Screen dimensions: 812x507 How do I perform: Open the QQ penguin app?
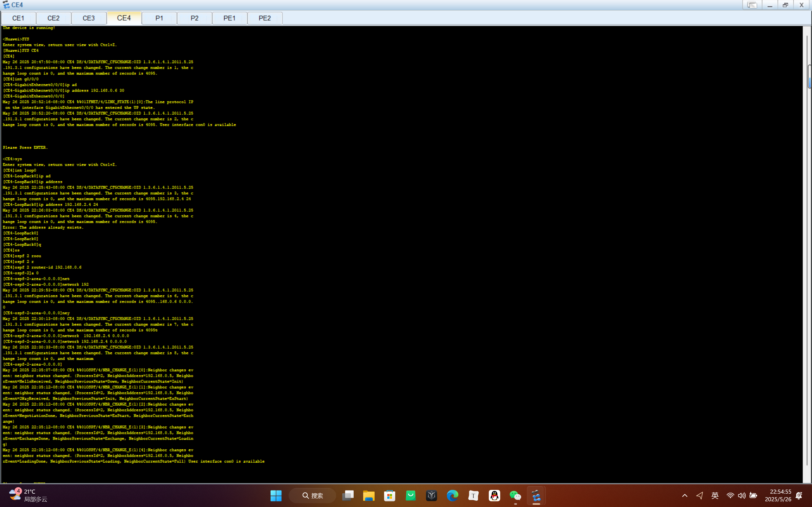click(494, 496)
